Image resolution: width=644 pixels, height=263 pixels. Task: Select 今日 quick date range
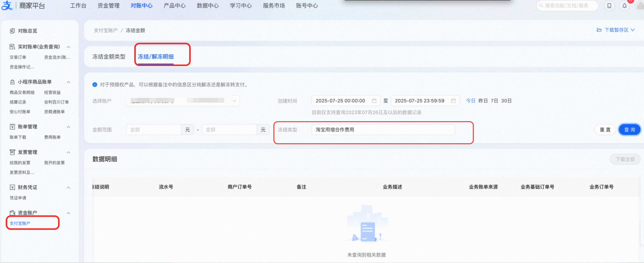470,101
